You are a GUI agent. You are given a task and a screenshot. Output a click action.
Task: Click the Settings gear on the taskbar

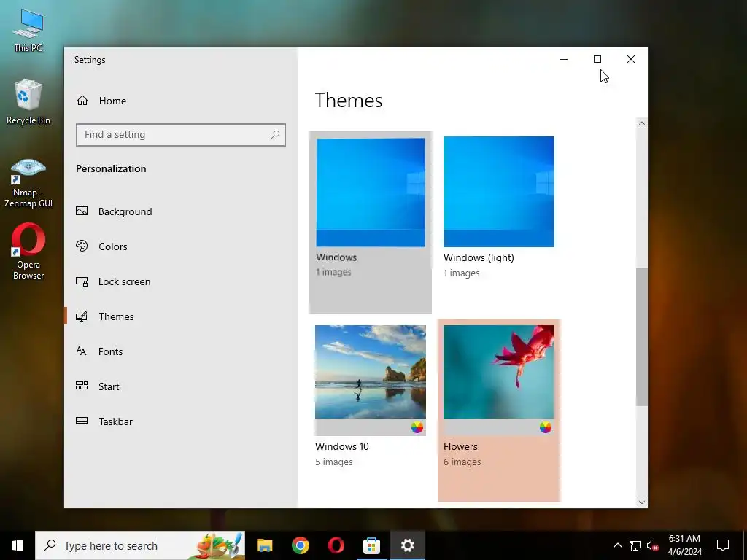pos(407,545)
